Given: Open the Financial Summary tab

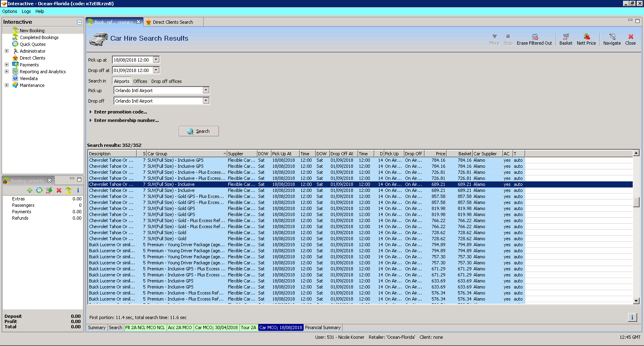Looking at the screenshot, I should point(323,327).
